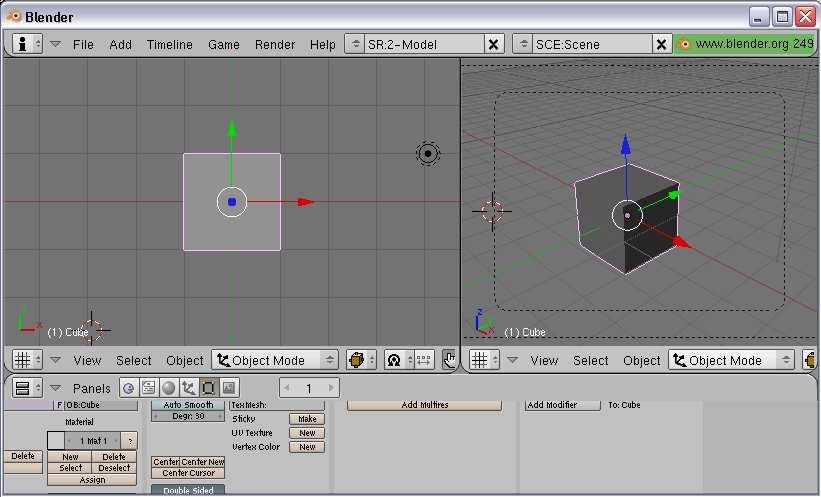Open left viewport window type grid icon
Image resolution: width=821 pixels, height=497 pixels.
[x=27, y=360]
